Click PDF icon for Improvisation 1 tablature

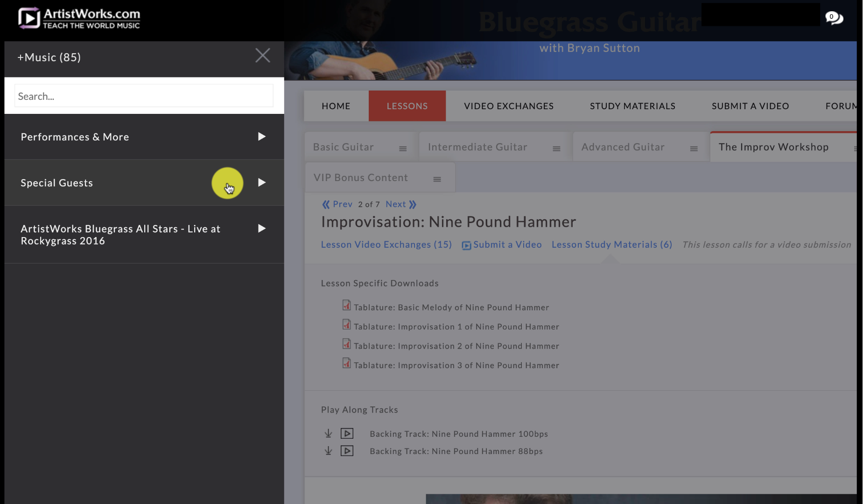346,324
